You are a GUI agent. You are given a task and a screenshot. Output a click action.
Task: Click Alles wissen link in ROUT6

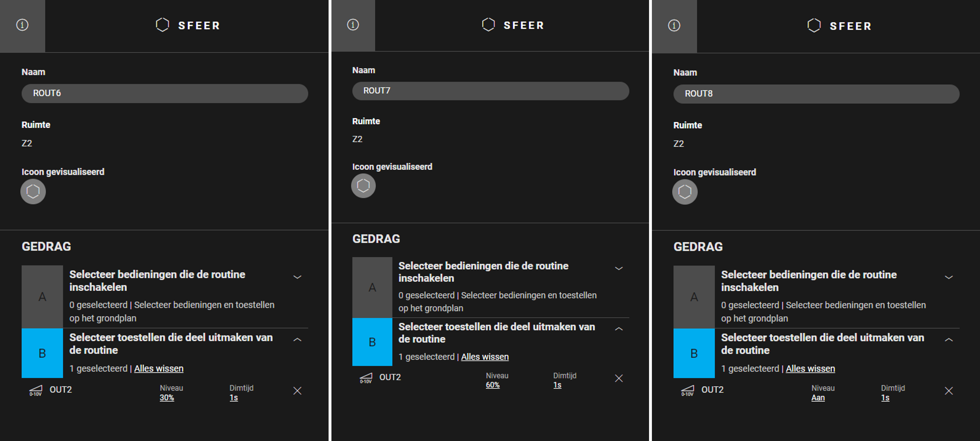pyautogui.click(x=159, y=368)
